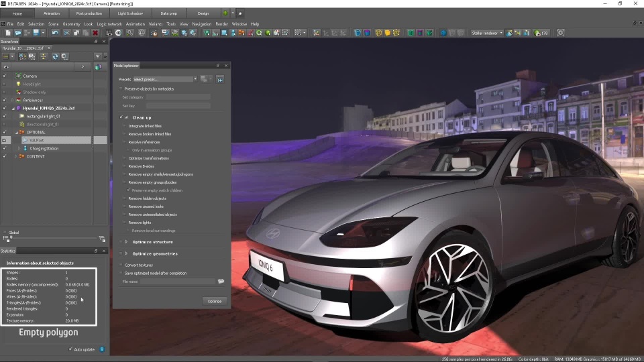Switch to the Animation ribbon tab
This screenshot has width=644, height=362.
point(52,13)
